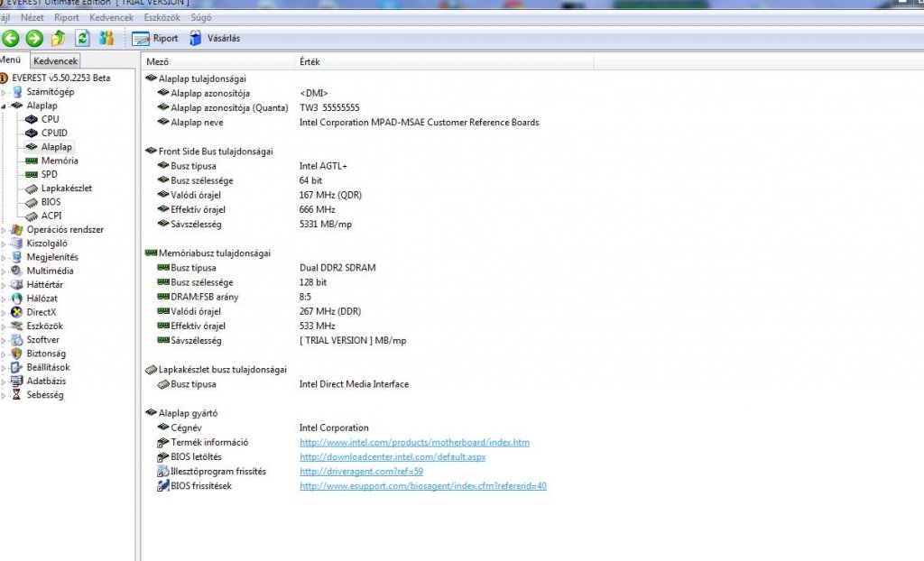Select the Alaplap neve row
The height and width of the screenshot is (561, 924).
pyautogui.click(x=347, y=123)
